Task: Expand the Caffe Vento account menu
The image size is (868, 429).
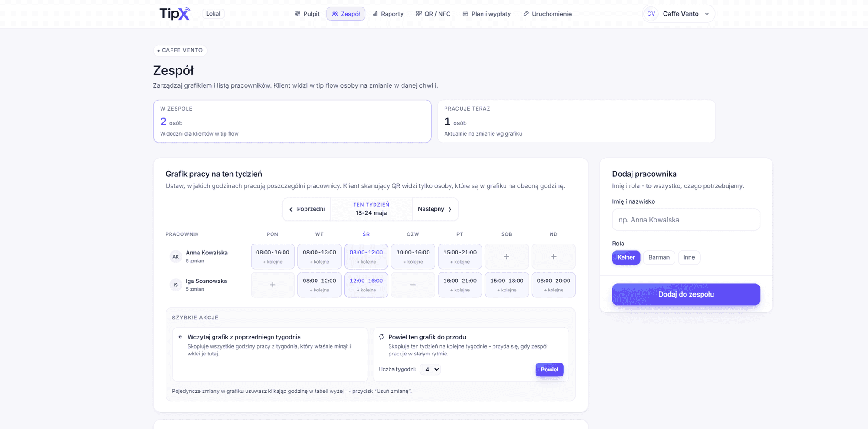Action: click(679, 14)
